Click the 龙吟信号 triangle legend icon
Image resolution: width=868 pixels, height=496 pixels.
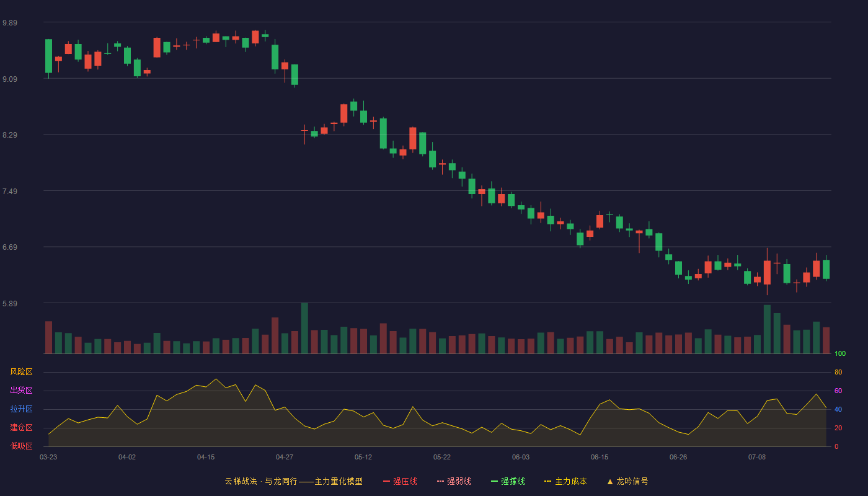[x=610, y=481]
